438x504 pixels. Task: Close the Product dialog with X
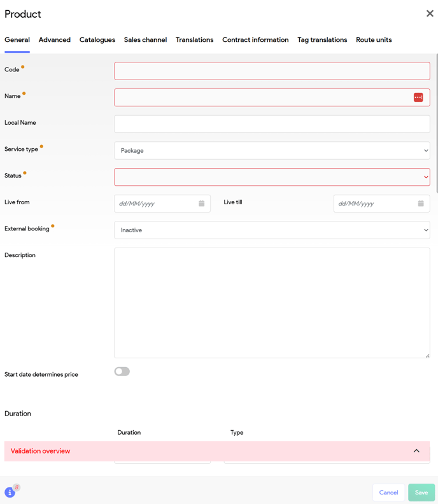pyautogui.click(x=430, y=13)
